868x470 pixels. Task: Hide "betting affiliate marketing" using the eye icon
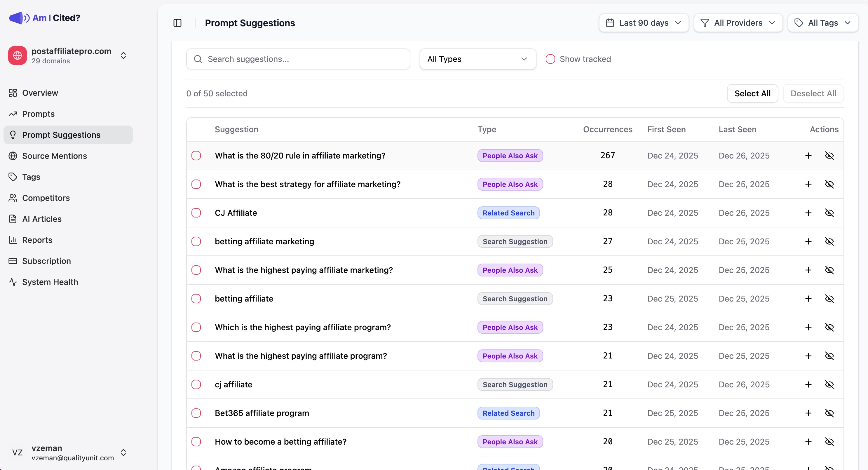point(829,241)
